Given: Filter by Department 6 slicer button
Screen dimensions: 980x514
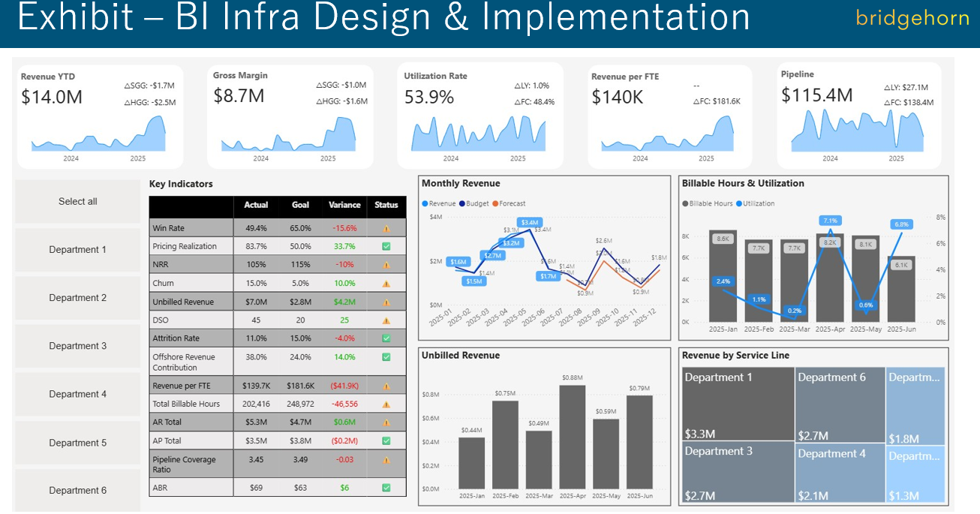Looking at the screenshot, I should [78, 490].
